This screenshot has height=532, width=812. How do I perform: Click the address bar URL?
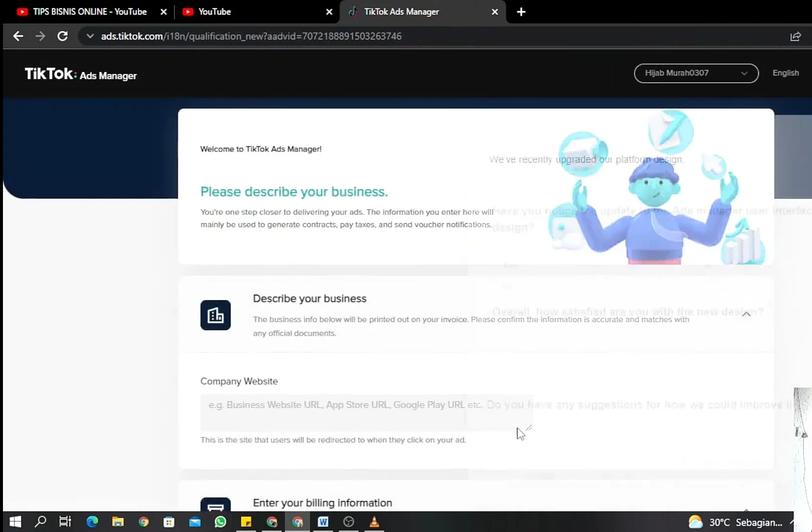[251, 36]
